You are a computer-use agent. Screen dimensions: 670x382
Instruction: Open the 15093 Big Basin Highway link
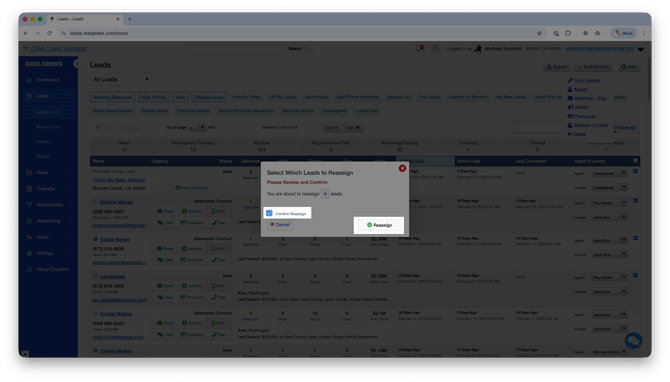[x=119, y=180]
